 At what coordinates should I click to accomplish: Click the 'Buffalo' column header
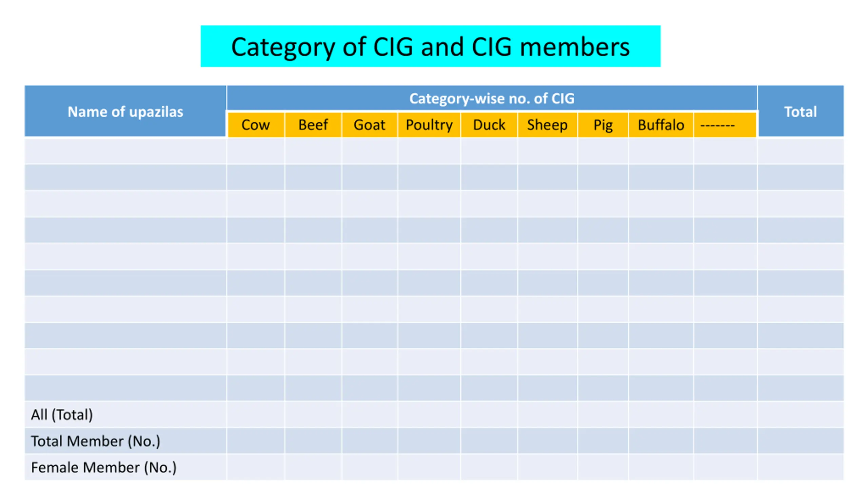[661, 125]
